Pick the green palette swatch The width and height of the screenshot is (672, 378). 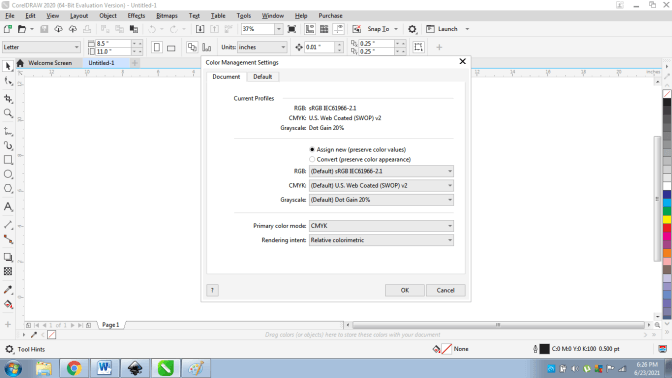coord(667,211)
